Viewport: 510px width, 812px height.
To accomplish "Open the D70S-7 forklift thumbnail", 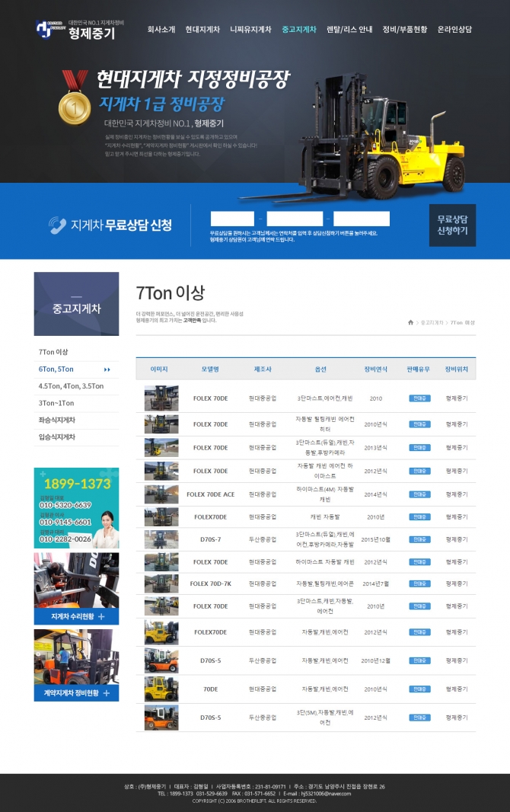I will (161, 539).
